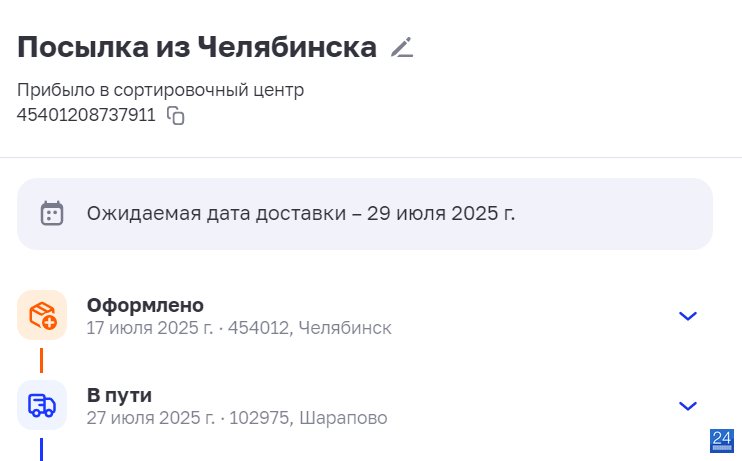Image resolution: width=742 pixels, height=461 pixels.
Task: Click the Прибыло в сортировочный центр status
Action: click(x=160, y=90)
